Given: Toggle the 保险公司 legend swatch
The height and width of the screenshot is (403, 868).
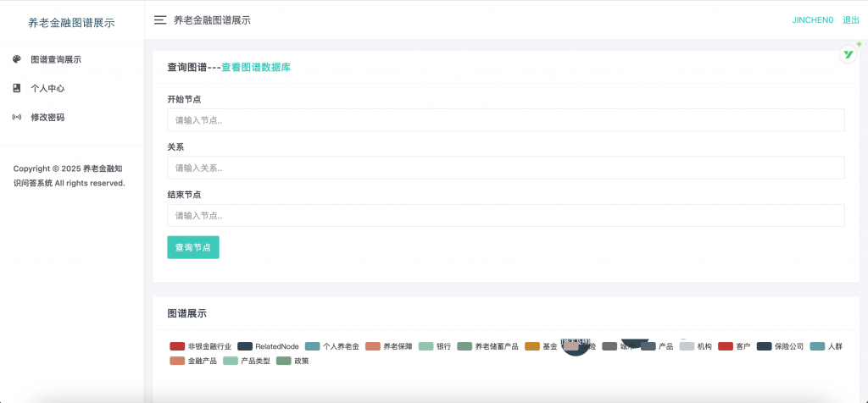Looking at the screenshot, I should [x=764, y=346].
